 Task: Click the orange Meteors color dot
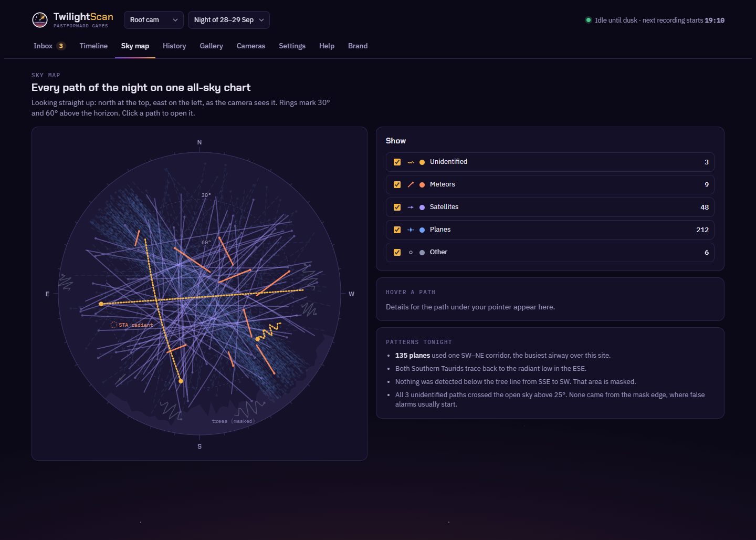[x=422, y=185]
